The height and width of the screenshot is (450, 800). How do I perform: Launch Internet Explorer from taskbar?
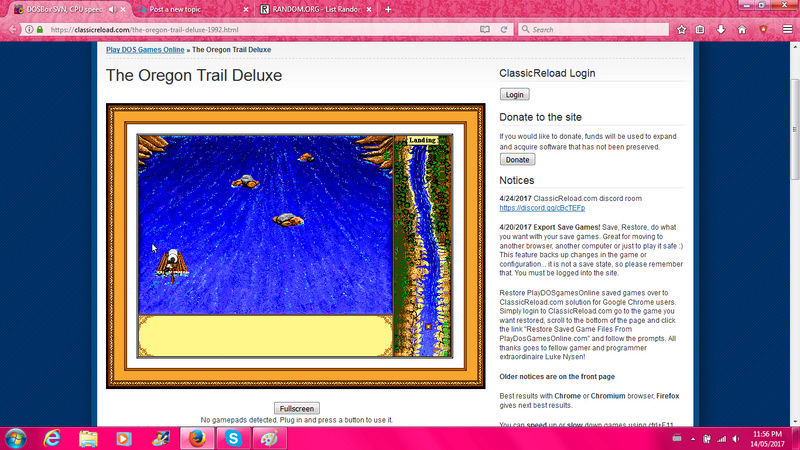click(52, 438)
